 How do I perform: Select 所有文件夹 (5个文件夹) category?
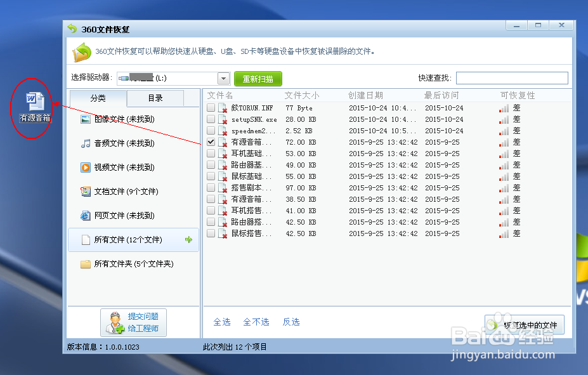point(133,264)
